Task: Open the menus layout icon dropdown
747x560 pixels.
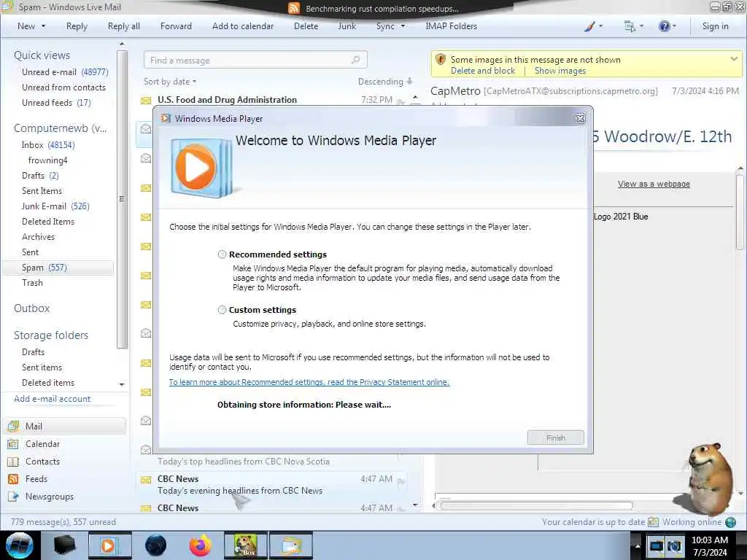Action: [630, 26]
